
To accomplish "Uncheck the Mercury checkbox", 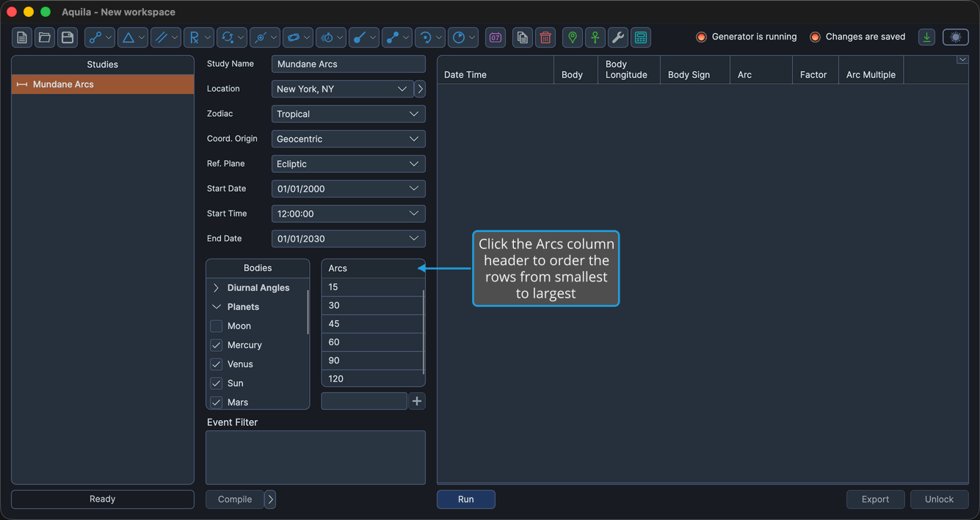I will pyautogui.click(x=217, y=345).
